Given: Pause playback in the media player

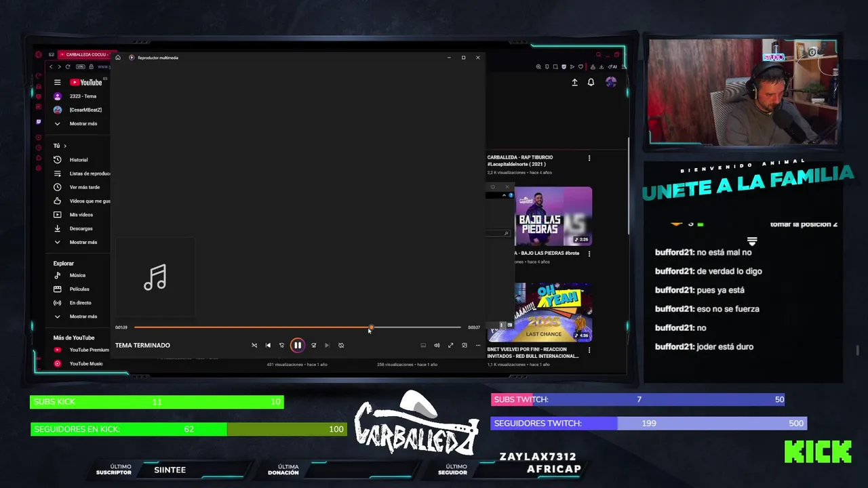Looking at the screenshot, I should [297, 345].
